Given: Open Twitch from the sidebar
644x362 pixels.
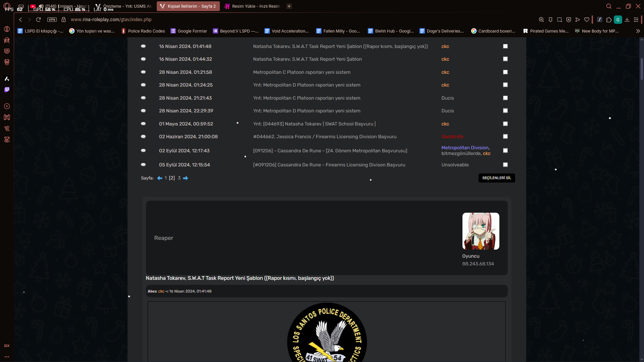Looking at the screenshot, I should tap(7, 90).
